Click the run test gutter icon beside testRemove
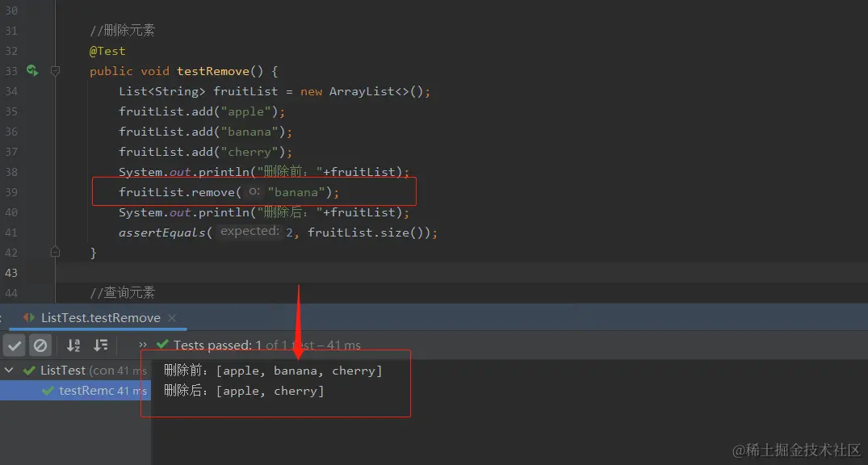 (x=32, y=71)
